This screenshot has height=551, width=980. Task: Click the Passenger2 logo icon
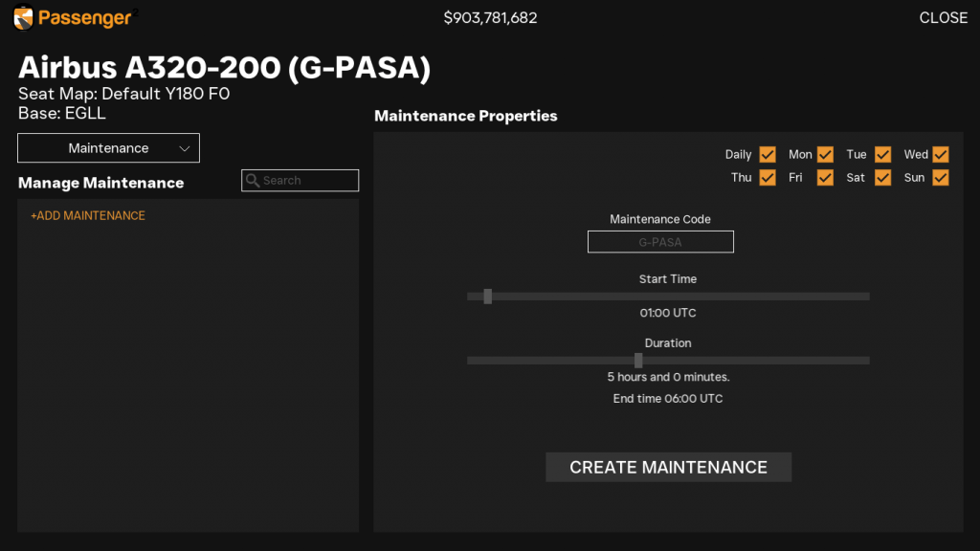[x=25, y=17]
